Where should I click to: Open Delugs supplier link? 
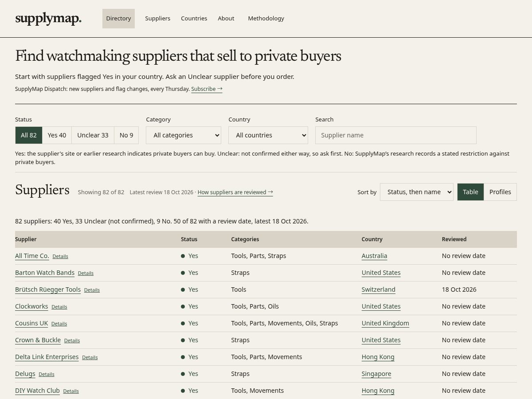(x=25, y=374)
